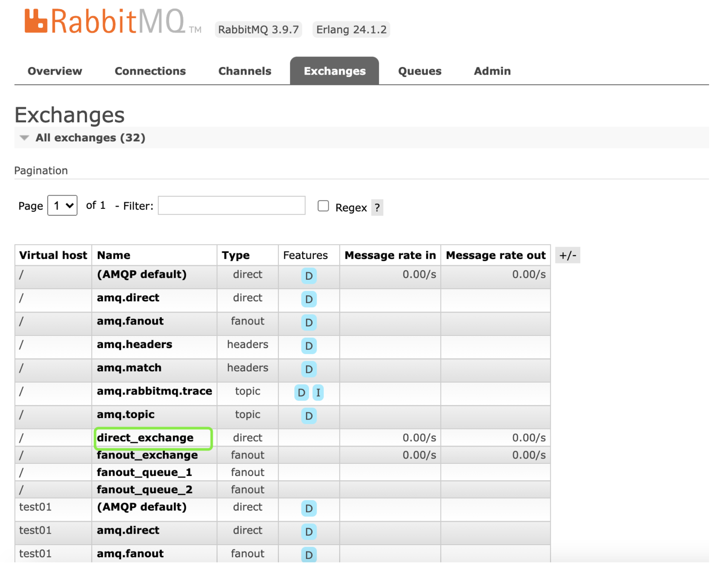The height and width of the screenshot is (570, 728).
Task: Open the direct_exchange link
Action: tap(145, 438)
